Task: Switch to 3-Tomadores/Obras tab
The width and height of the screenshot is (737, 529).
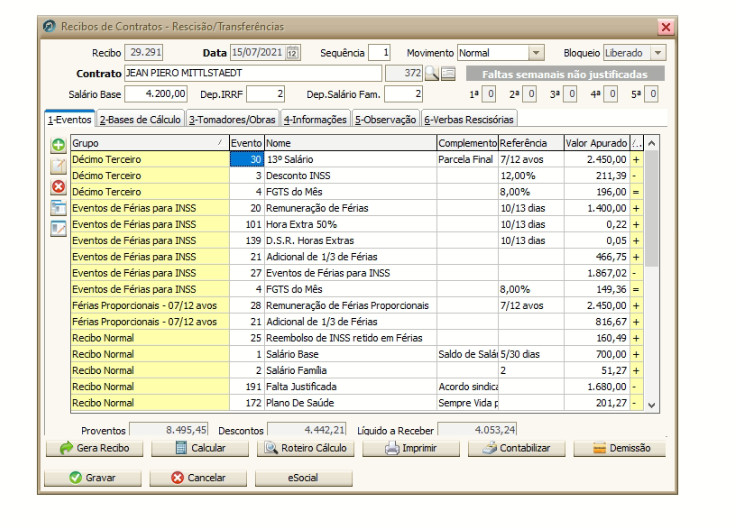Action: pos(232,119)
